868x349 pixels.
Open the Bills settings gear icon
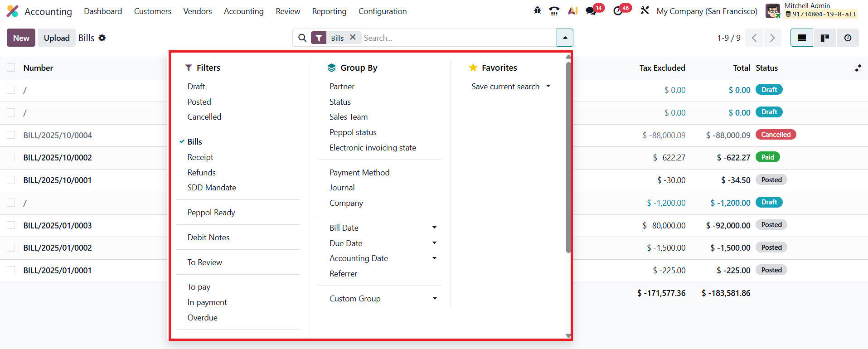click(x=102, y=38)
